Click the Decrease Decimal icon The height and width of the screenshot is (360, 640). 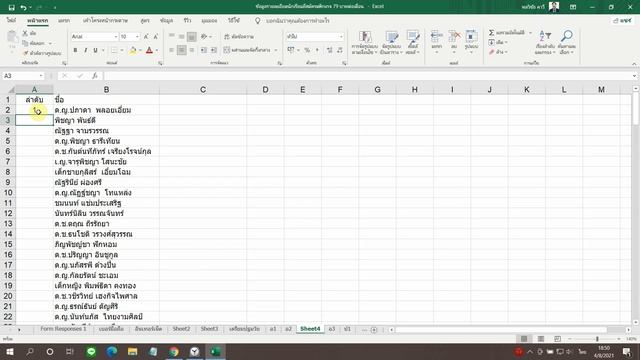(340, 50)
